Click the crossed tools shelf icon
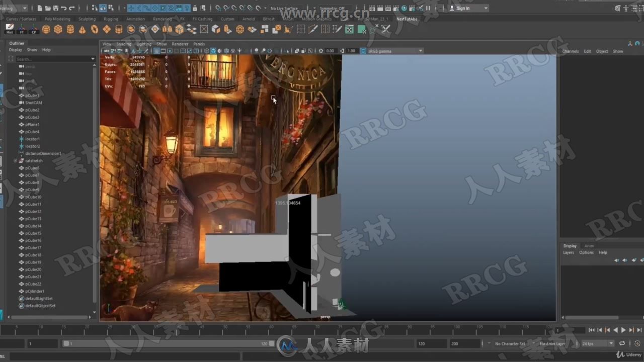This screenshot has width=644, height=362. (x=386, y=29)
